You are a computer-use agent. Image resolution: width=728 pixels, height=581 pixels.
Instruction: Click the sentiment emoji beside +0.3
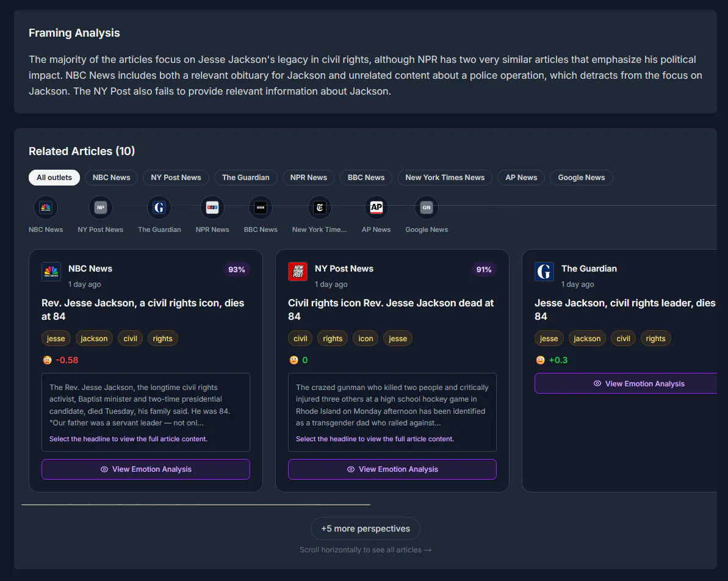click(x=540, y=360)
